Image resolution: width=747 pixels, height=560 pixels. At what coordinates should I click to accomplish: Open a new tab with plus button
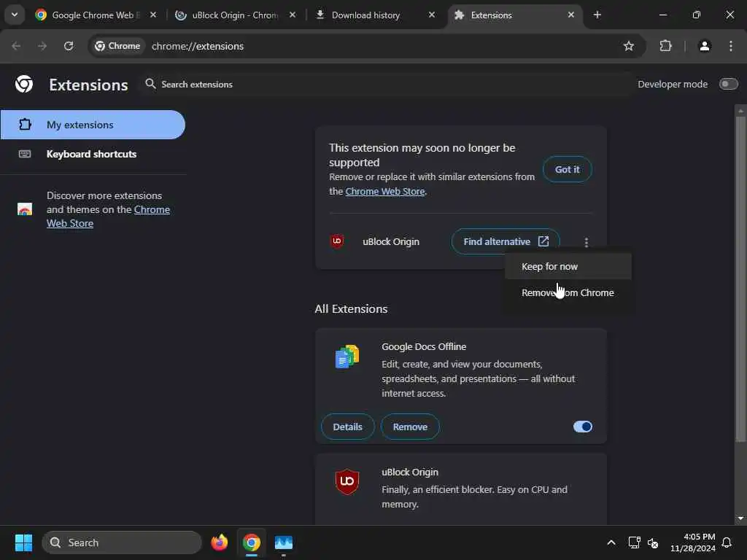click(x=597, y=15)
